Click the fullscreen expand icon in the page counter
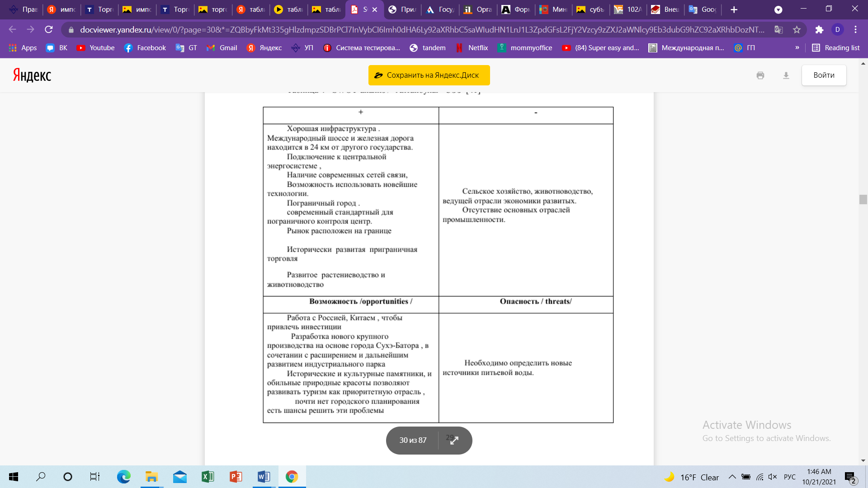 pyautogui.click(x=454, y=440)
